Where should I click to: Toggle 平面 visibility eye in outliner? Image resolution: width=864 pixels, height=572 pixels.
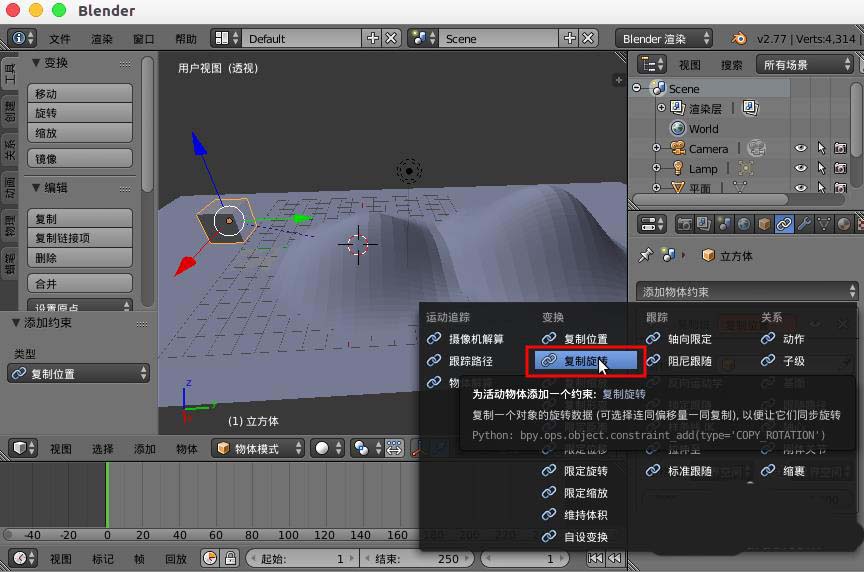point(801,187)
